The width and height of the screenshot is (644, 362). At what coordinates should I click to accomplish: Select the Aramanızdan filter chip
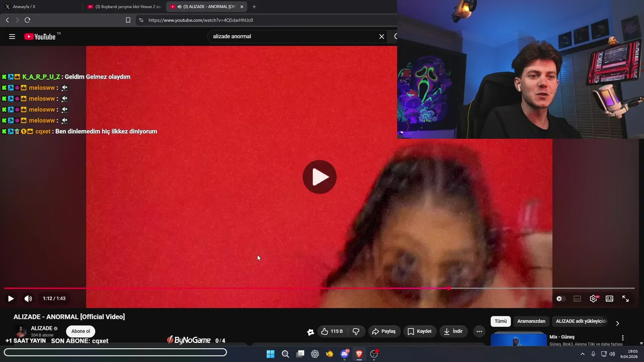[x=531, y=321]
